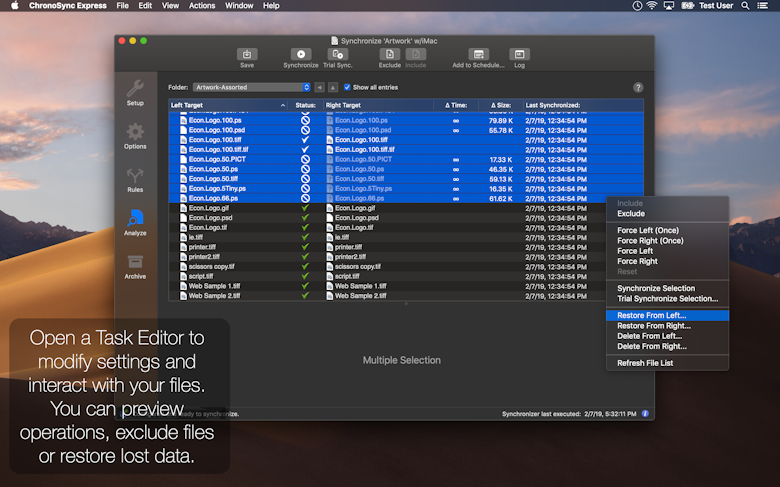Viewport: 780px width, 487px height.
Task: Click the Include toolbar icon
Action: tap(415, 54)
